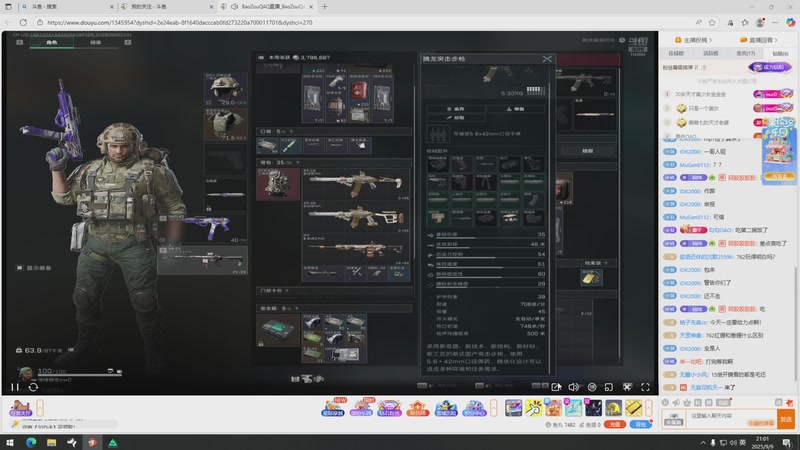This screenshot has height=450, width=800.
Task: Expand the 门禁卡包 section header
Action: tap(334, 290)
